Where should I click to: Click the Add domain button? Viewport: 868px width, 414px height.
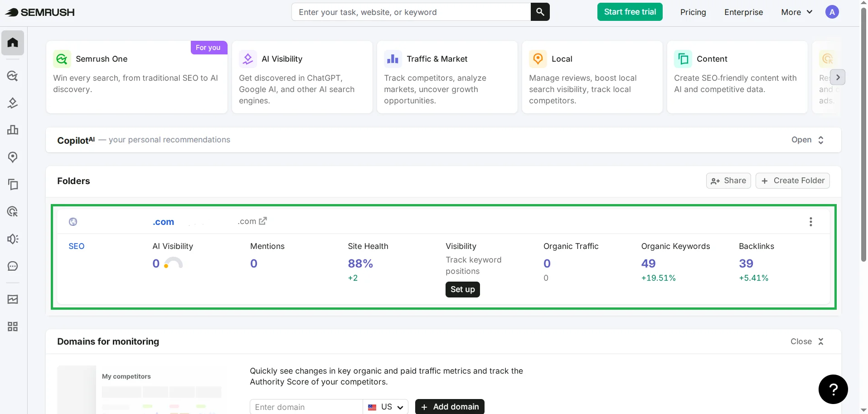[450, 407]
